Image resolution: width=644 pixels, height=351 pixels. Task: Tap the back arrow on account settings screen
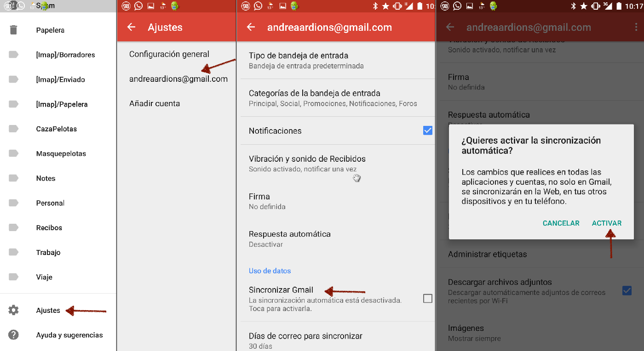tap(250, 27)
